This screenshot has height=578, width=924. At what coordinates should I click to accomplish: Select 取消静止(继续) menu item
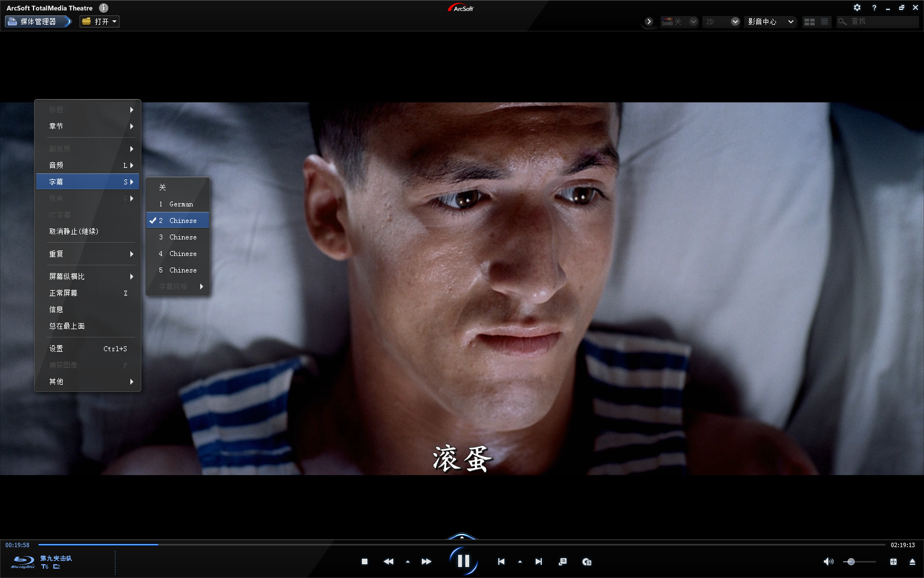click(88, 231)
